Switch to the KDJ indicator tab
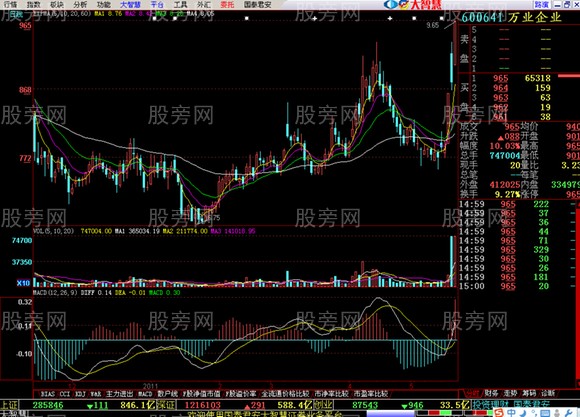580x417 pixels. 80,394
